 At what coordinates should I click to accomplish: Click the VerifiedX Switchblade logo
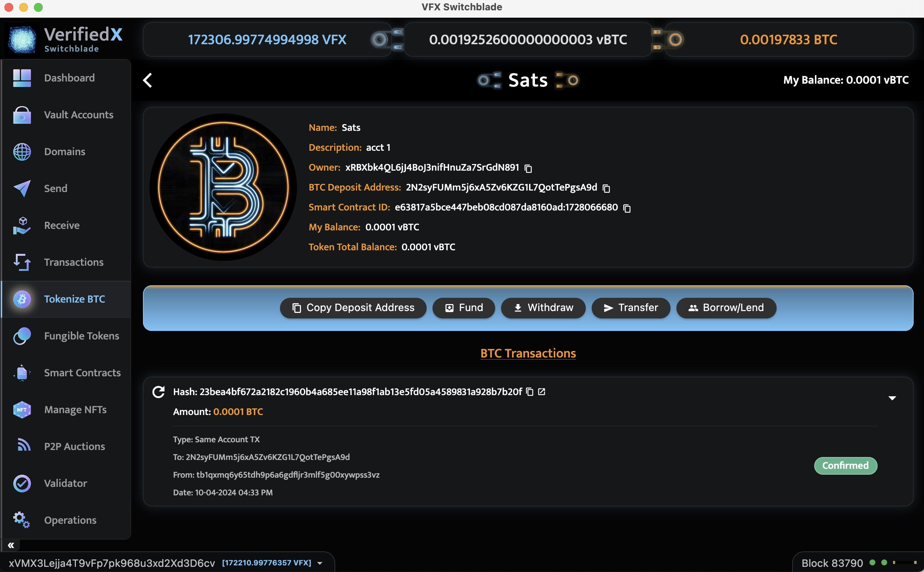66,39
